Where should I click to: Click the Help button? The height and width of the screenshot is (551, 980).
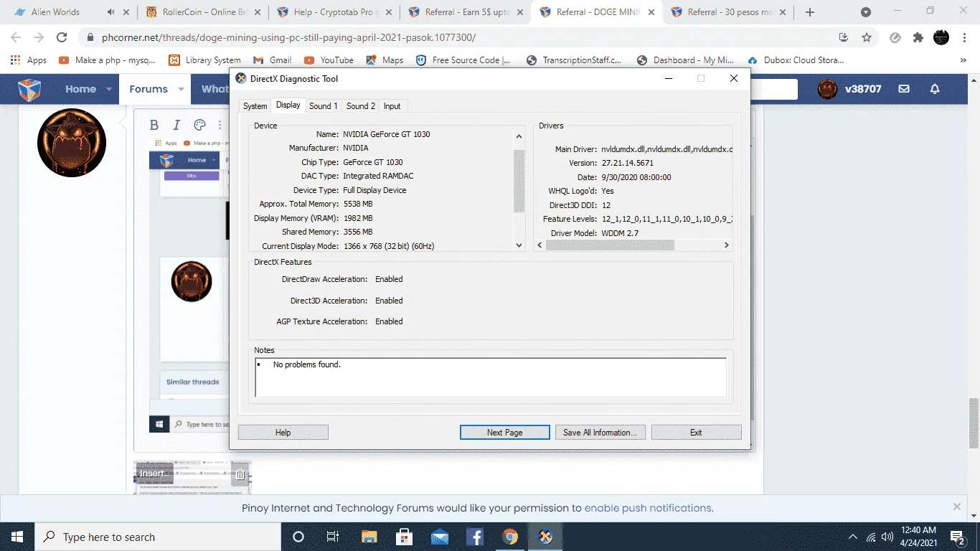pyautogui.click(x=283, y=433)
